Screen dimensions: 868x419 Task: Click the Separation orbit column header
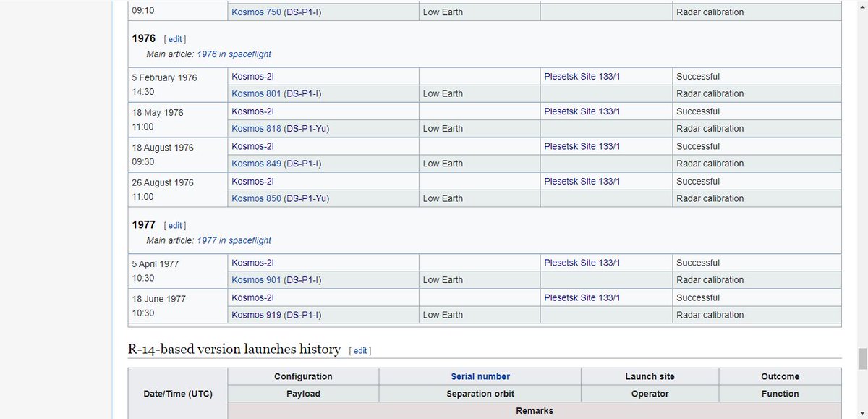coord(480,394)
